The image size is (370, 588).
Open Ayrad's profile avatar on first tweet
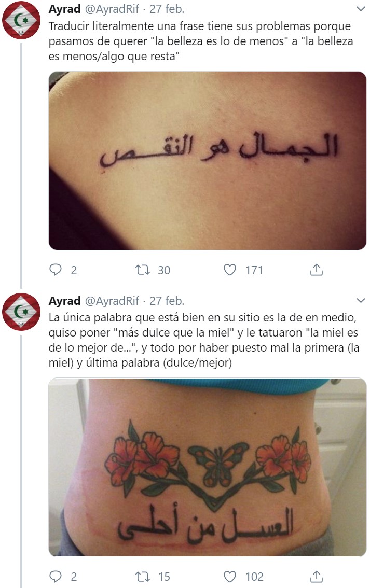pos(21,20)
